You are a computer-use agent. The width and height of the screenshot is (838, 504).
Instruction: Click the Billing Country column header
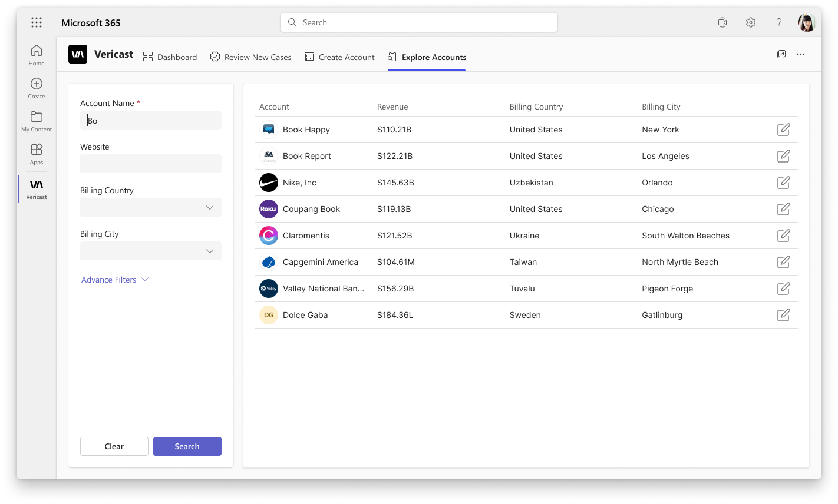pyautogui.click(x=536, y=107)
